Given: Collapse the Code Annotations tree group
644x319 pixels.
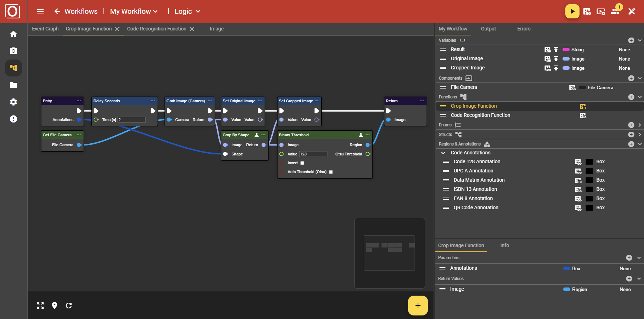Looking at the screenshot, I should click(443, 153).
